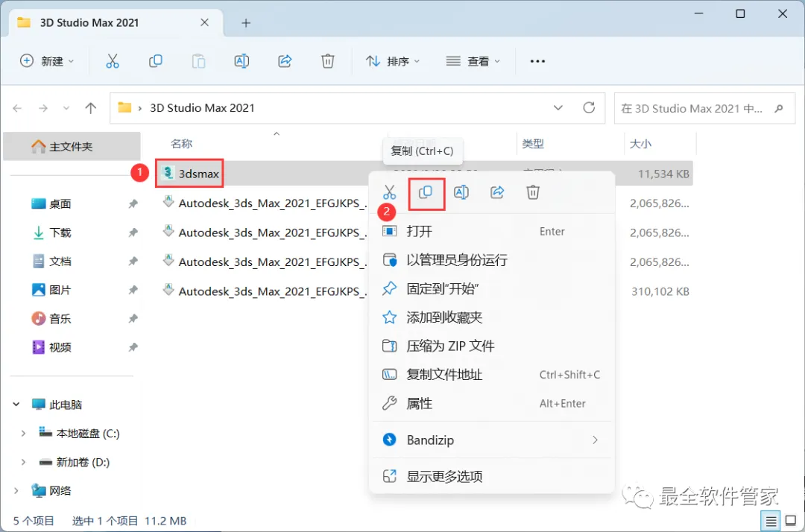805x532 pixels.
Task: Select the 310,102 KB Autodesk_3ds_Max_2021 file
Action: (x=272, y=291)
